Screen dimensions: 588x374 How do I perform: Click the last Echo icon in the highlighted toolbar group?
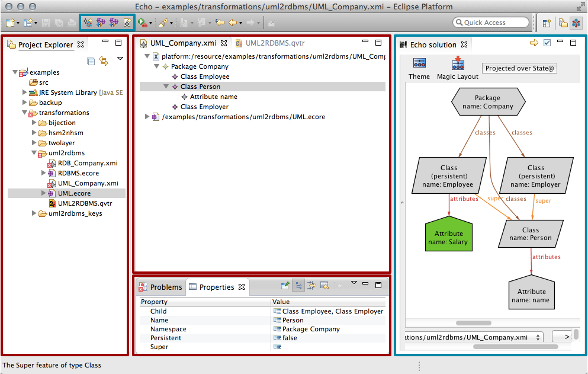127,23
